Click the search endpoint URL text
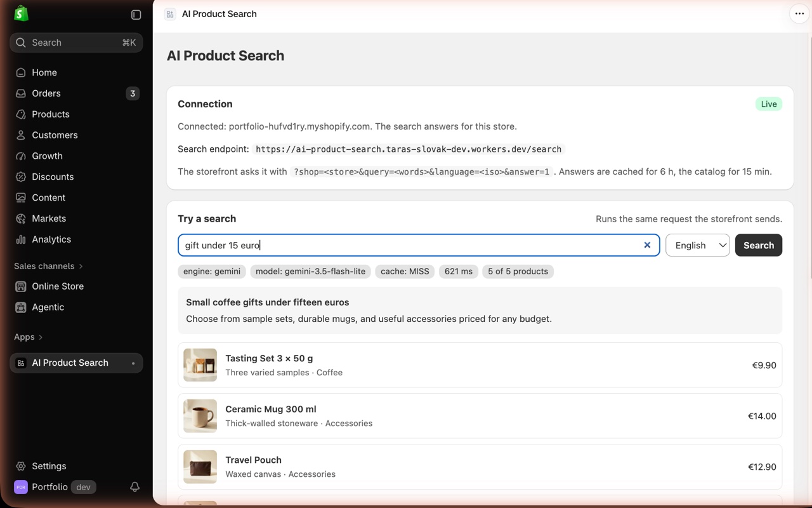The image size is (812, 508). pyautogui.click(x=409, y=149)
